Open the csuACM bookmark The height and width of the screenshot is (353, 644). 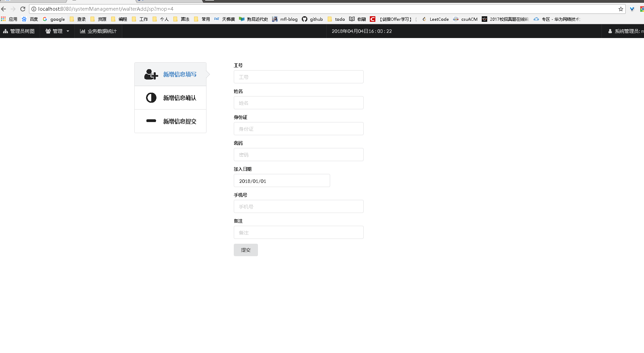[x=465, y=19]
